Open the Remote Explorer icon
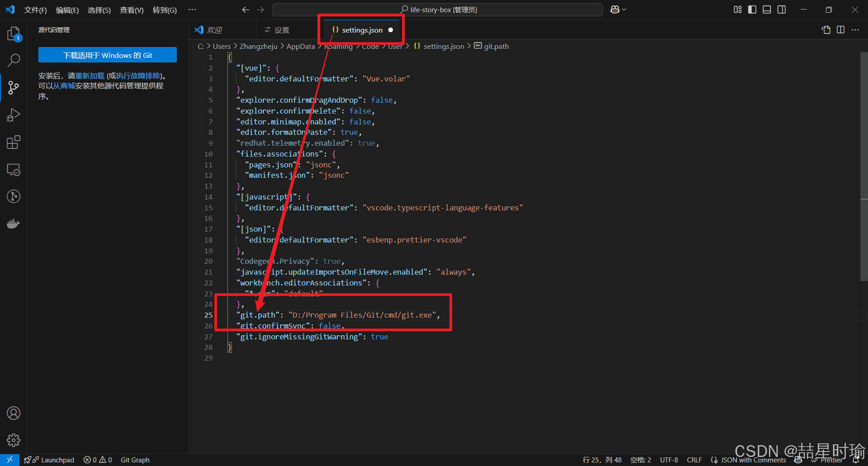This screenshot has height=466, width=868. pyautogui.click(x=14, y=170)
